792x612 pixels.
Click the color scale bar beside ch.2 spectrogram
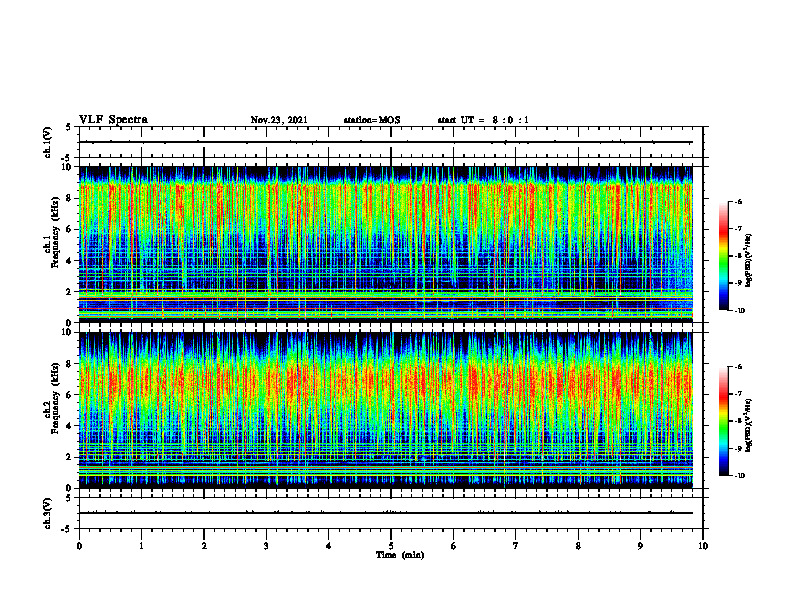(x=724, y=421)
